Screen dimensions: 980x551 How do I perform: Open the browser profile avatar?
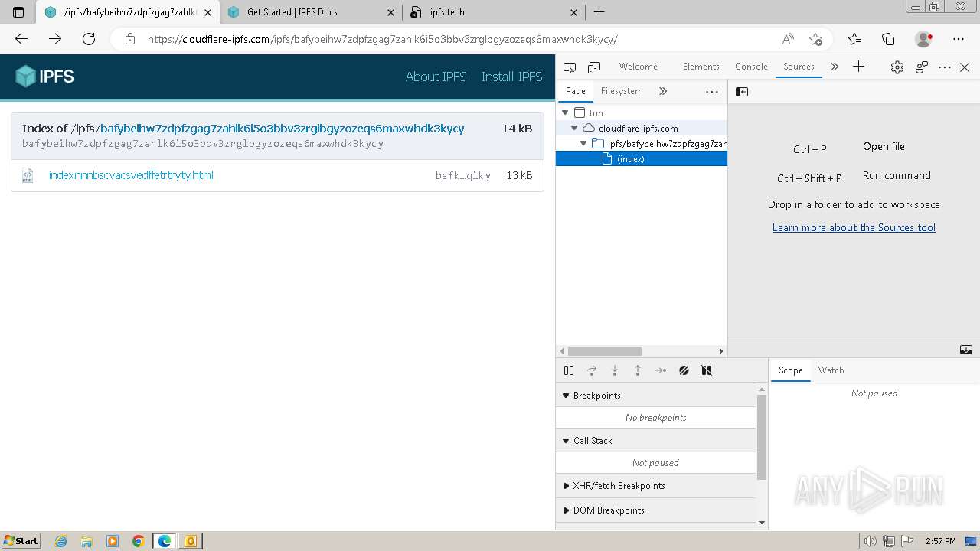[923, 39]
